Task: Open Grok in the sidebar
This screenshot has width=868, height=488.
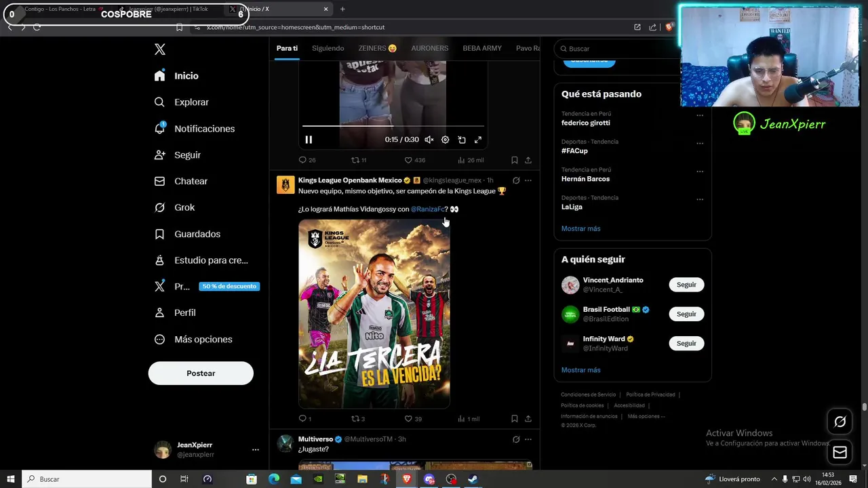Action: point(174,207)
